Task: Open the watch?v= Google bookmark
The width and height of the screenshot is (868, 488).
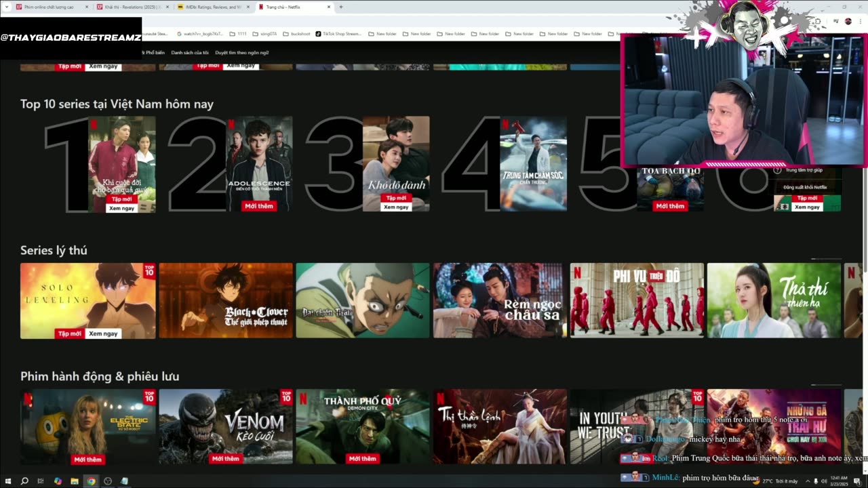Action: (199, 33)
